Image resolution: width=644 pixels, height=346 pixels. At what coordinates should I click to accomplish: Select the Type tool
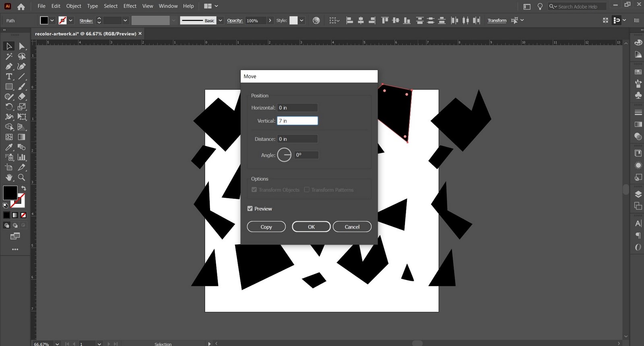coord(9,77)
